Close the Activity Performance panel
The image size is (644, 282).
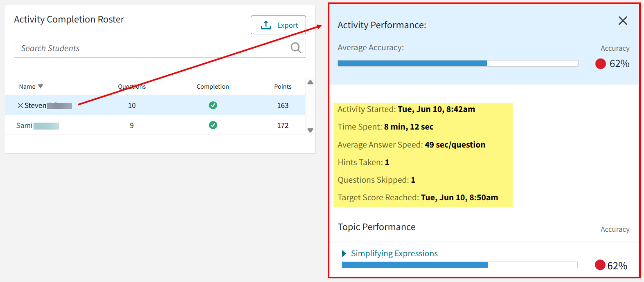click(x=623, y=20)
